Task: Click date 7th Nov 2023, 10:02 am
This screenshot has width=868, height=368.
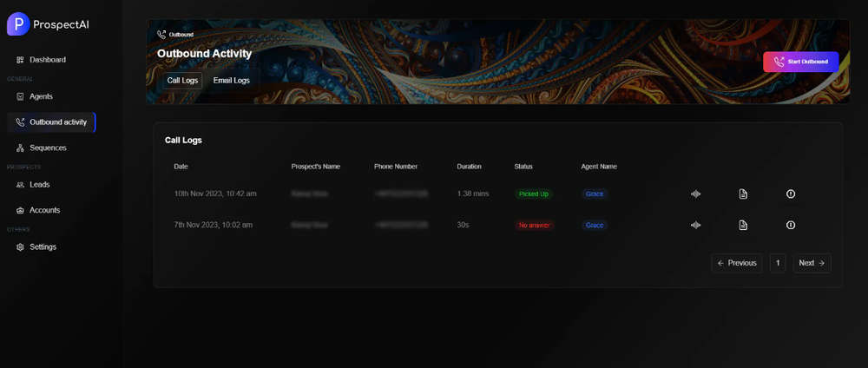Action: click(x=214, y=225)
